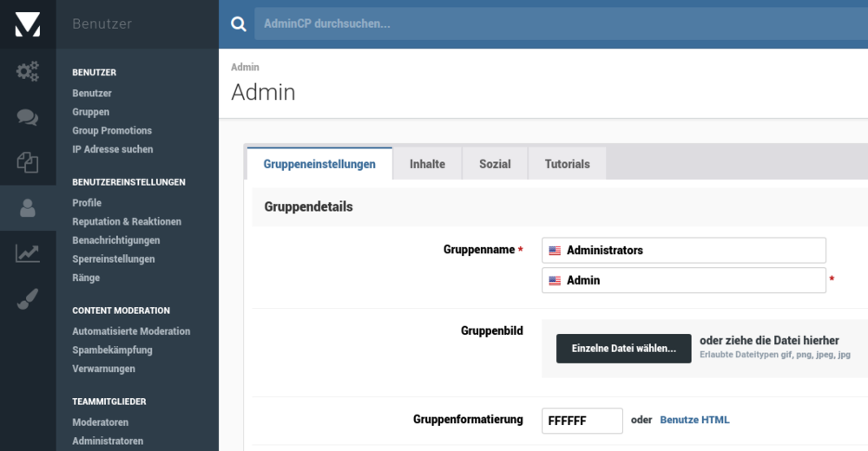Open Spambekämpfung in the sidebar
868x451 pixels.
point(112,350)
